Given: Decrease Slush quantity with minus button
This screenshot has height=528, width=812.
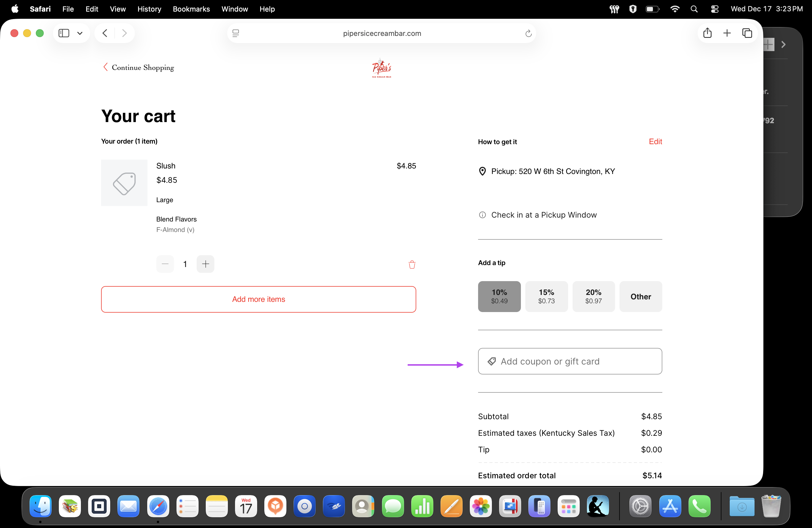Looking at the screenshot, I should [x=165, y=264].
